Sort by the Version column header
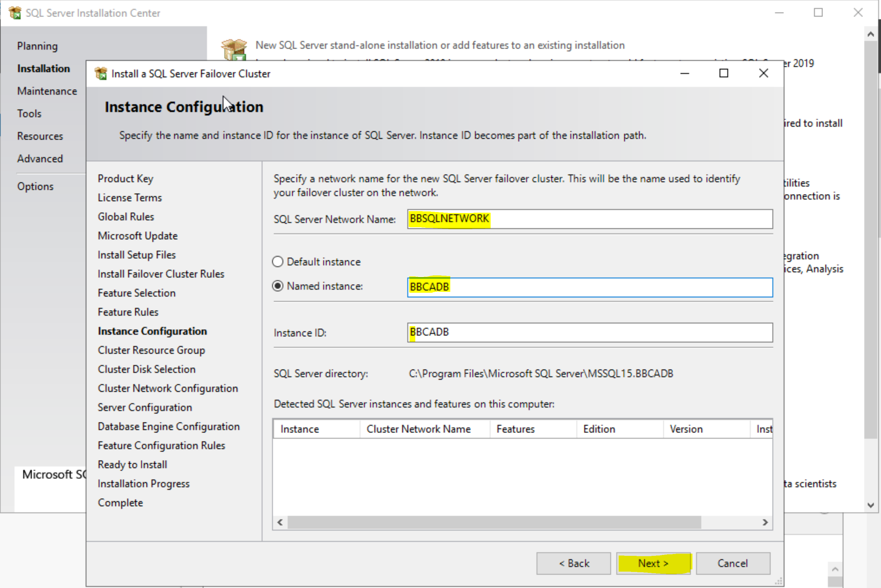The width and height of the screenshot is (881, 588). tap(707, 429)
